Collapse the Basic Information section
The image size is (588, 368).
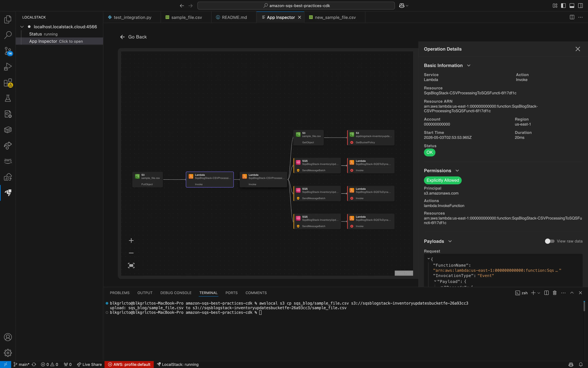[469, 66]
